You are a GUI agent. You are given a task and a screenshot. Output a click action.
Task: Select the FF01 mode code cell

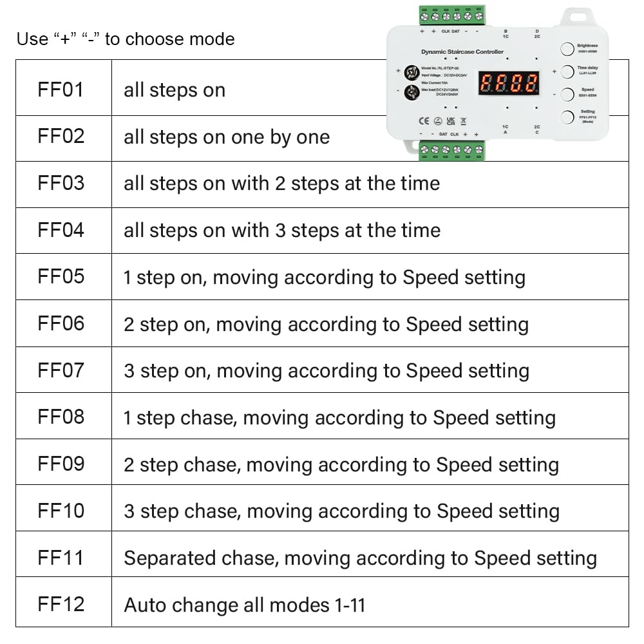[64, 88]
